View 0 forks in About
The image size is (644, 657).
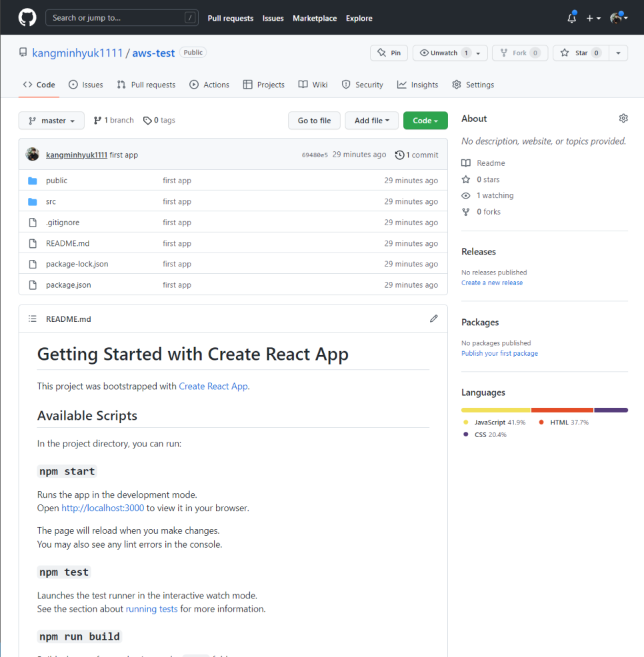[x=481, y=212]
